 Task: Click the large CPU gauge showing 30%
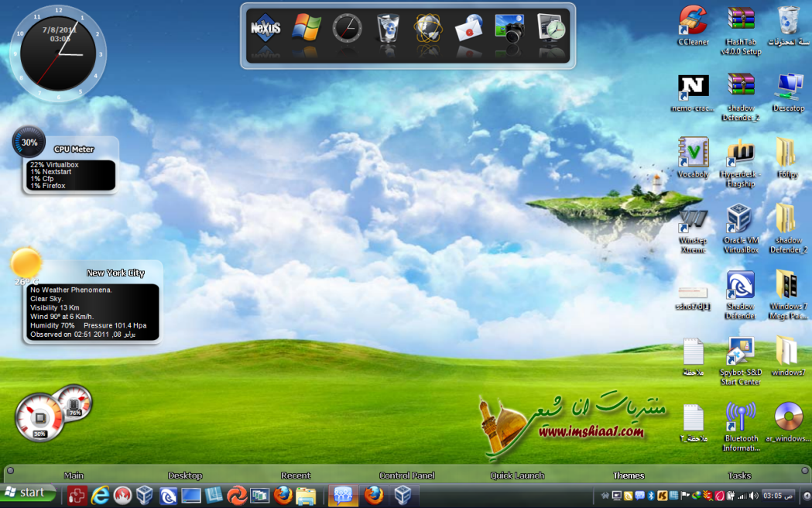39,418
